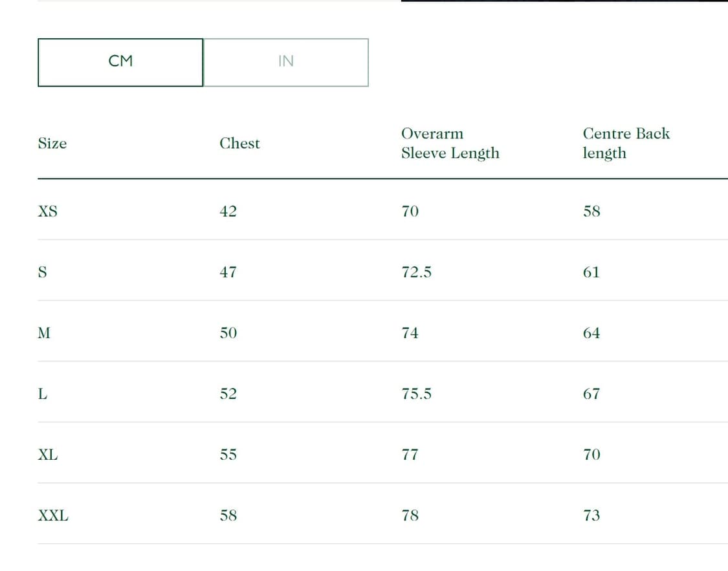The image size is (728, 571).
Task: Switch size chart units to CM
Action: [x=120, y=62]
